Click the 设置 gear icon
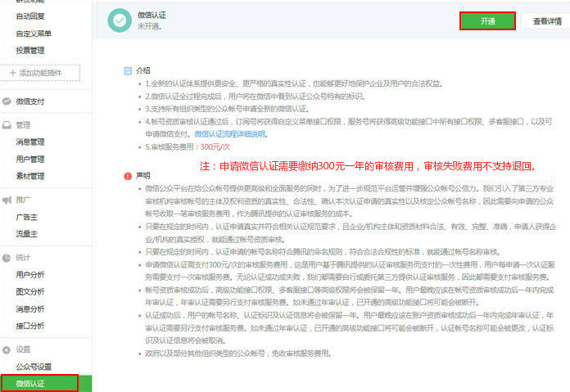Screen dimensions: 570x392 (x=7, y=350)
